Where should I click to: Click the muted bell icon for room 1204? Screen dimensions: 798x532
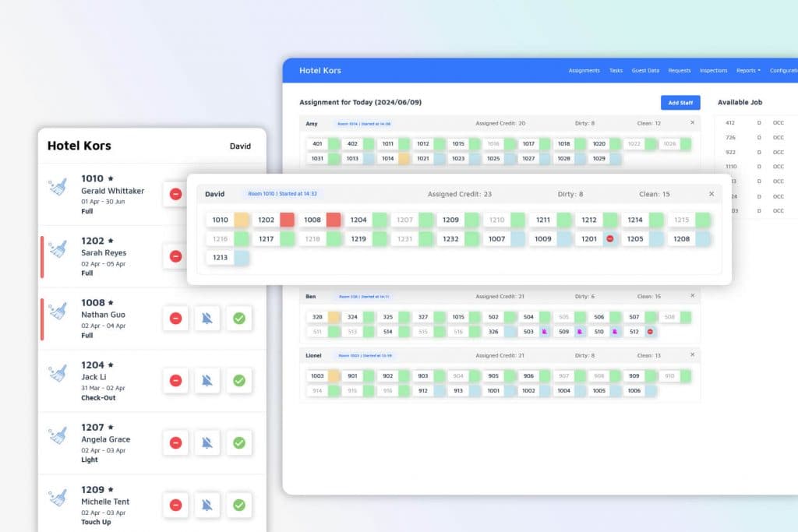tap(207, 380)
